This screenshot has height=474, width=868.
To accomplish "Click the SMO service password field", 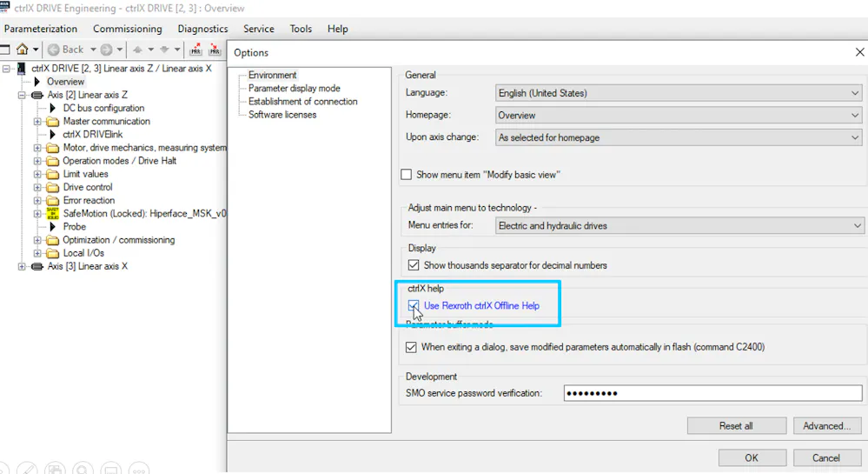I will [x=713, y=393].
